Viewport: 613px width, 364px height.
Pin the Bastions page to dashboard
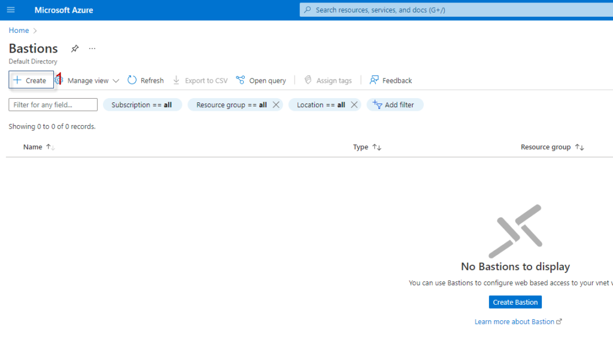point(75,48)
